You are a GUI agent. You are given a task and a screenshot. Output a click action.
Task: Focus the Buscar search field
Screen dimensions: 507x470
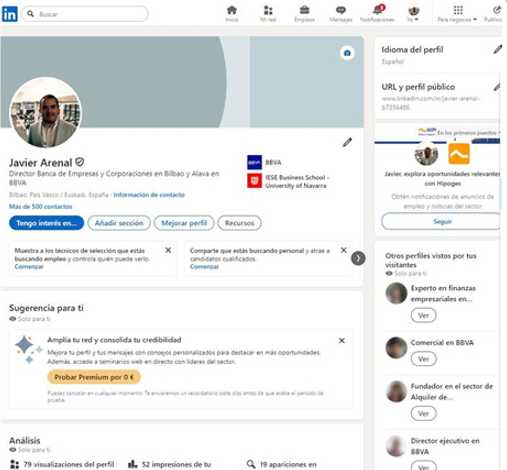point(85,14)
